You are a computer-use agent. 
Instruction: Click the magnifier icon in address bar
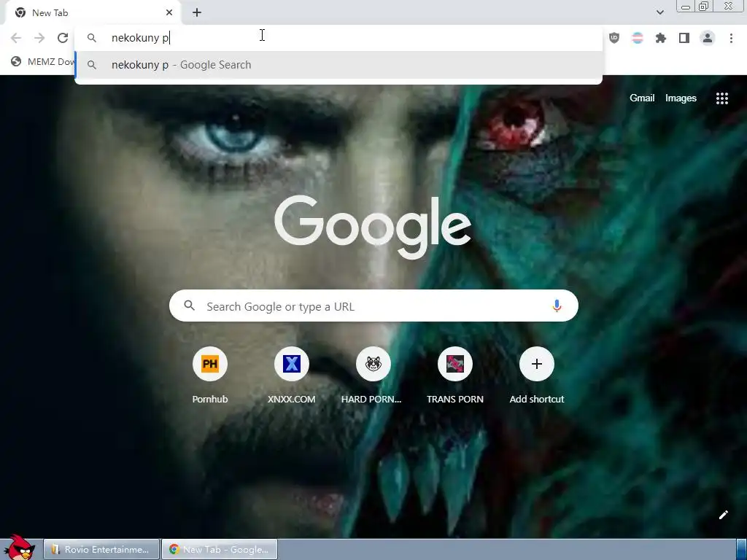(92, 38)
